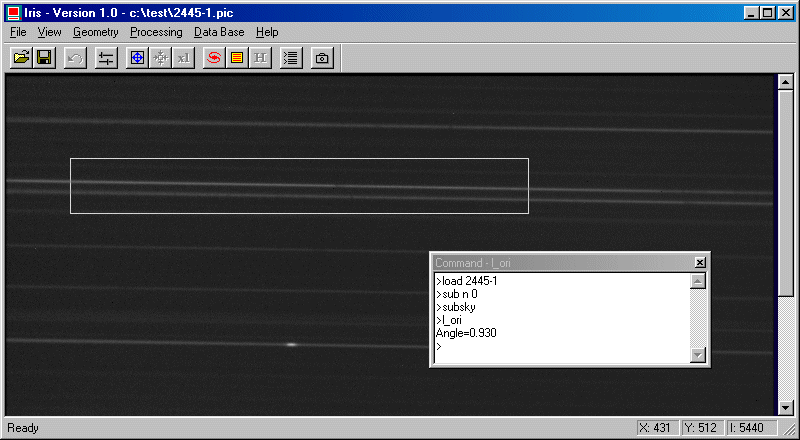Click the blue crosshair target icon

click(x=137, y=58)
